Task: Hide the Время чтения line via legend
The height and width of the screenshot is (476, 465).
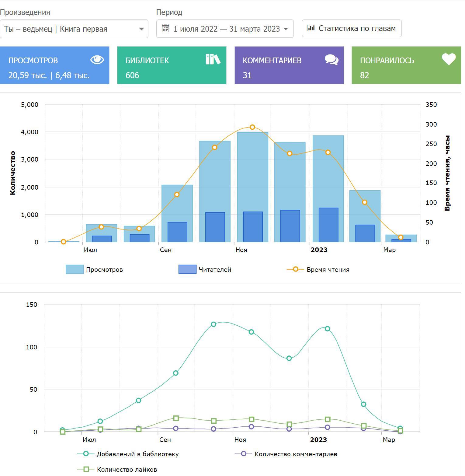Action: click(x=318, y=270)
